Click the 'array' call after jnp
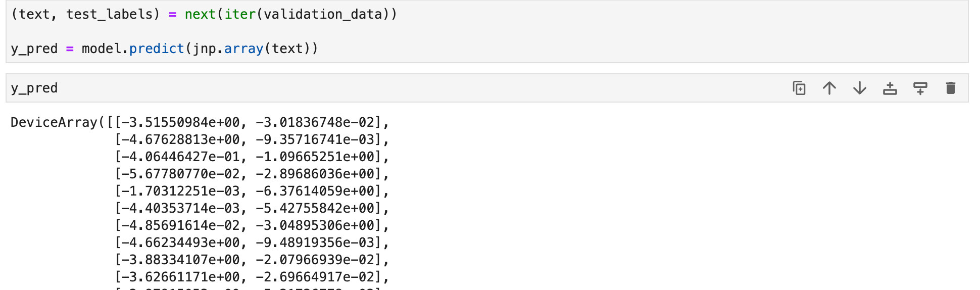Viewport: 980px width, 290px height. pos(244,49)
